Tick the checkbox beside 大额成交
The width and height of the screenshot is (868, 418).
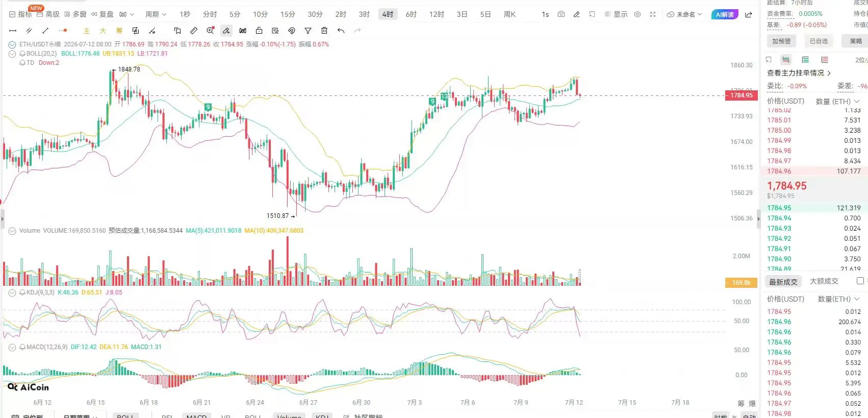[860, 281]
